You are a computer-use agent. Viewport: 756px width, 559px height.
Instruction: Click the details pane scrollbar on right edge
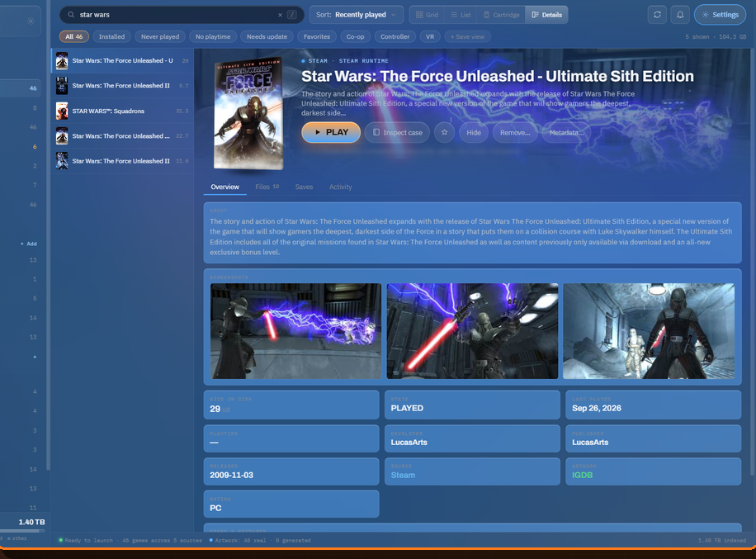click(753, 260)
